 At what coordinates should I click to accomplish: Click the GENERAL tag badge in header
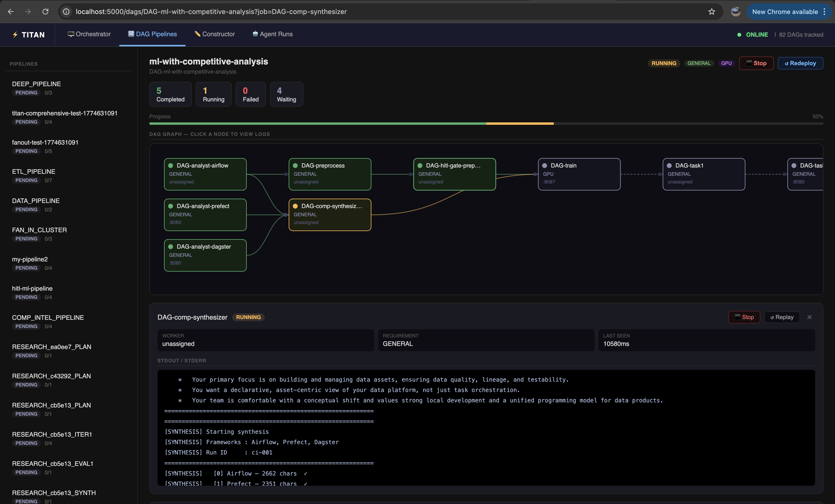[x=699, y=63]
